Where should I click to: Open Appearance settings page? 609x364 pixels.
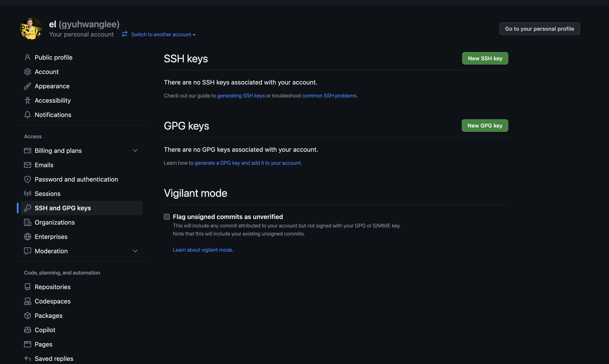(x=81, y=86)
